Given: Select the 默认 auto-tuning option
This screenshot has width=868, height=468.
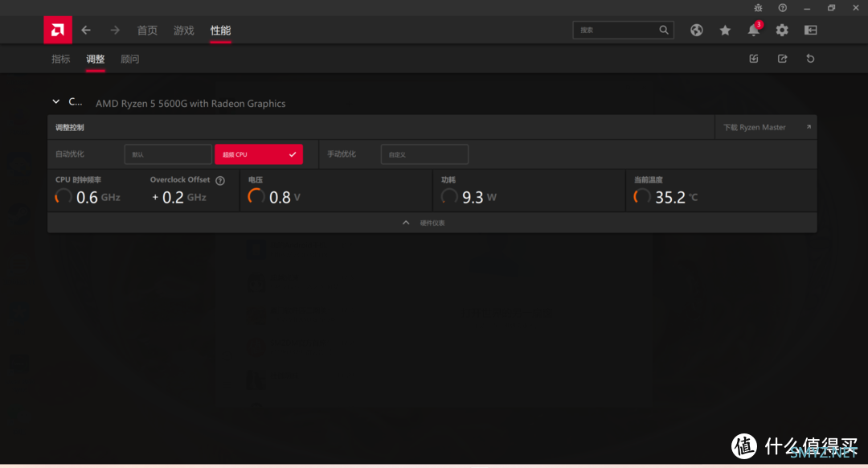Looking at the screenshot, I should [168, 154].
